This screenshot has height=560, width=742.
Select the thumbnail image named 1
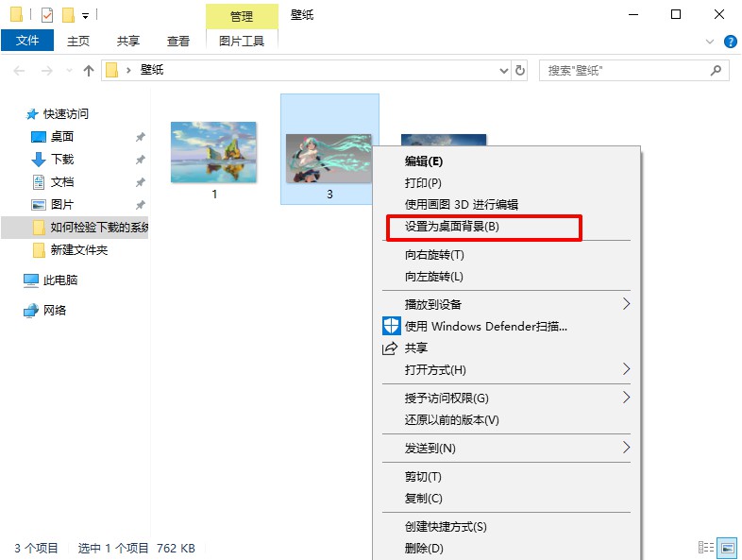coord(213,152)
